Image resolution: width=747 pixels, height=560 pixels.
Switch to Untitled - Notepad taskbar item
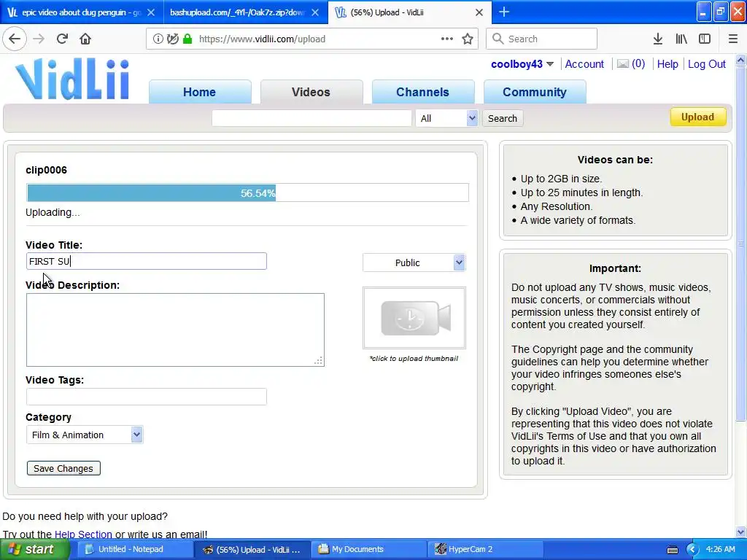pyautogui.click(x=134, y=549)
